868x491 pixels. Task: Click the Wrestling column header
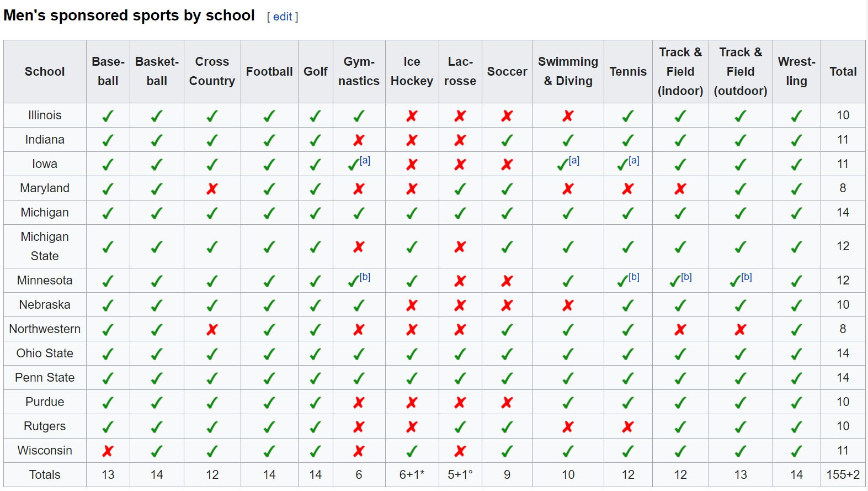(x=796, y=71)
